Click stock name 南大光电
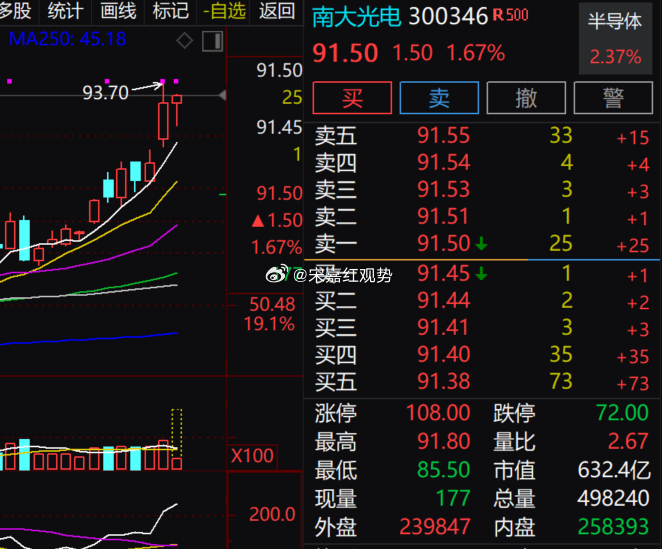The image size is (662, 549). [356, 17]
